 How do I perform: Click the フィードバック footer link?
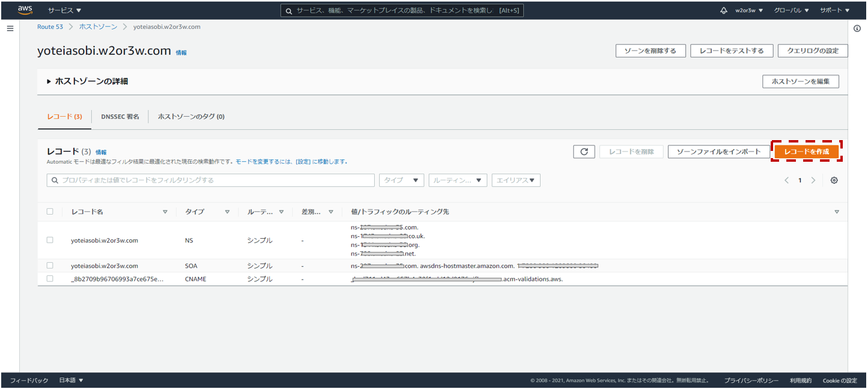(29, 381)
